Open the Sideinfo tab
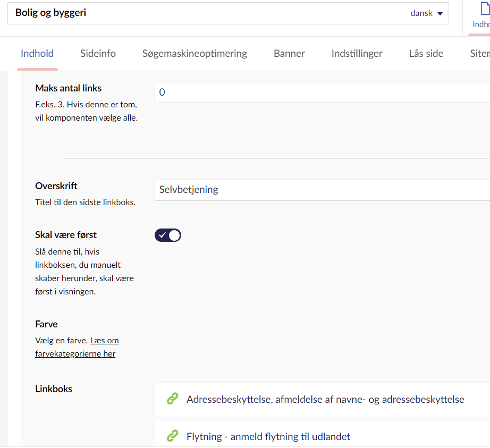The width and height of the screenshot is (490, 448). pyautogui.click(x=98, y=53)
